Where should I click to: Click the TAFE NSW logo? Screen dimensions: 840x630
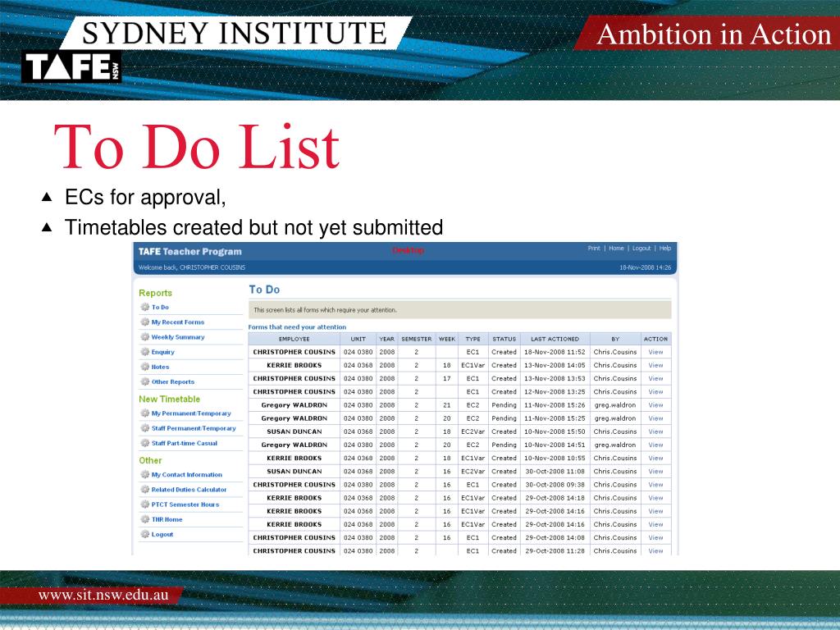point(71,67)
